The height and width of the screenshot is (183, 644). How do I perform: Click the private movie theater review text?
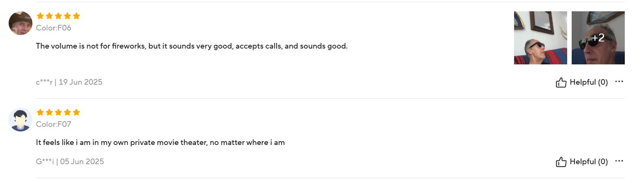click(160, 142)
